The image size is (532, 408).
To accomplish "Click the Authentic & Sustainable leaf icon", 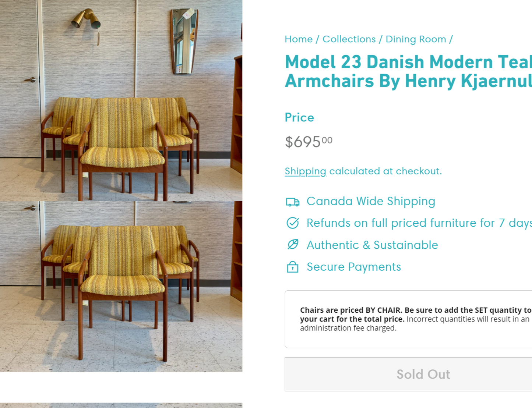I will (x=293, y=245).
